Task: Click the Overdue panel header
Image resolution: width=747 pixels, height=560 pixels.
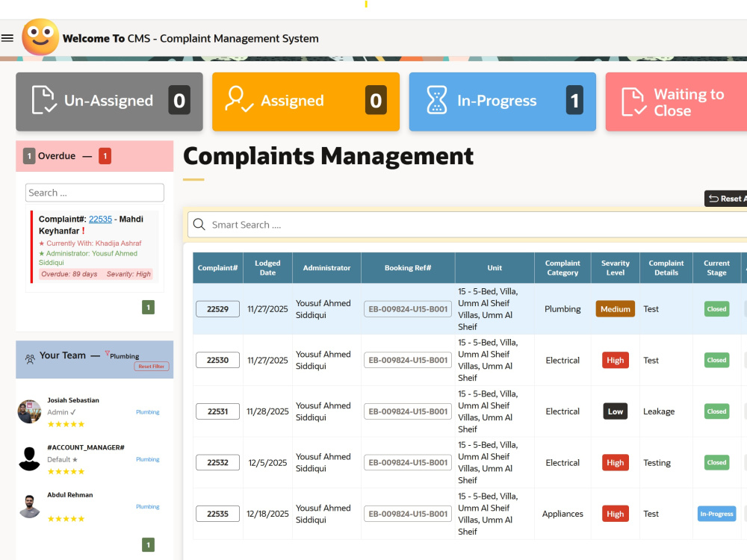Action: click(x=94, y=156)
